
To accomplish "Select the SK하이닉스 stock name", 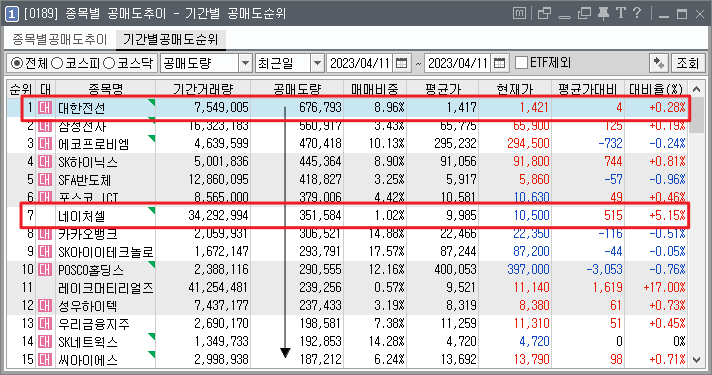I will tap(88, 162).
